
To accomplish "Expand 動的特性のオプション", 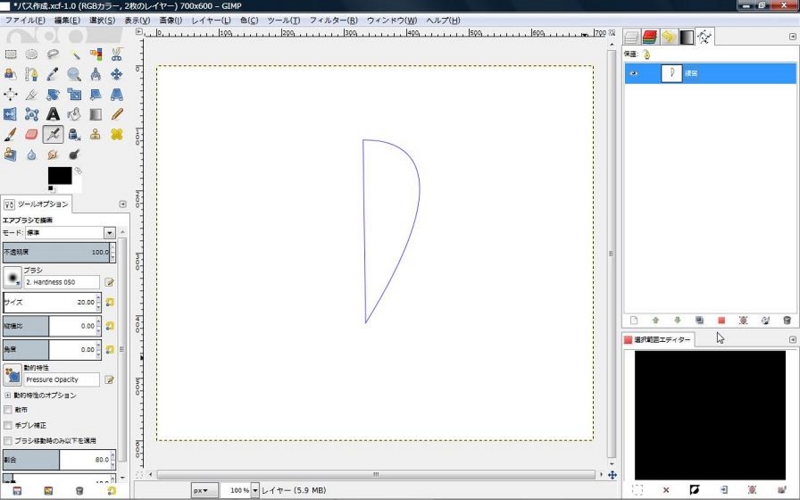I will pyautogui.click(x=7, y=395).
